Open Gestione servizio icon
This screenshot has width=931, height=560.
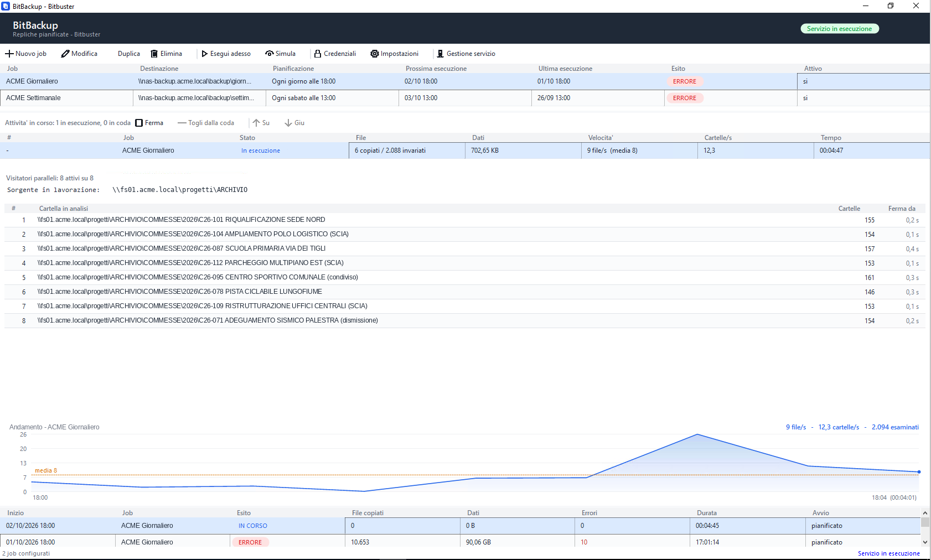click(440, 54)
